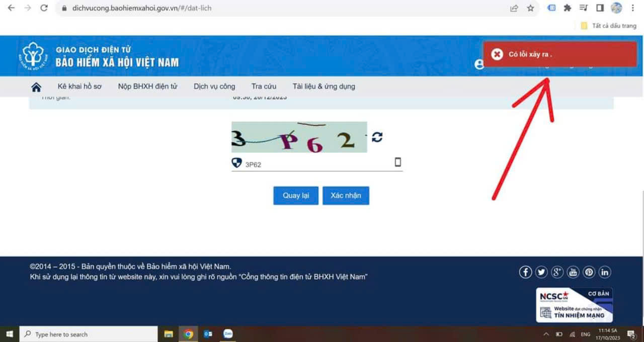Viewport: 644px width, 342px height.
Task: Open Outlook from the taskbar
Action: 208,334
